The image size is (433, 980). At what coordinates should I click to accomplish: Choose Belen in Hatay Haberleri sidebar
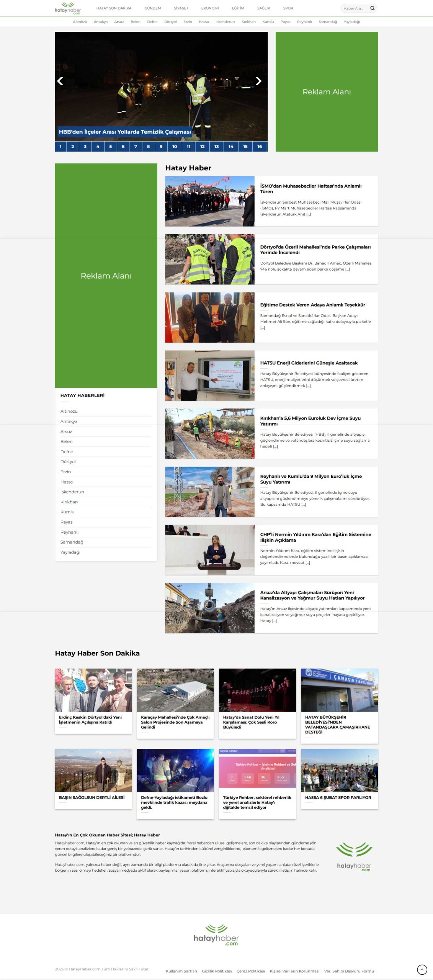(66, 441)
